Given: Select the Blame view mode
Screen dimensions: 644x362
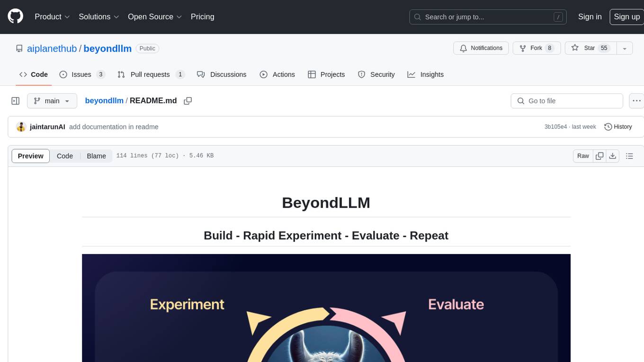Looking at the screenshot, I should click(x=96, y=156).
